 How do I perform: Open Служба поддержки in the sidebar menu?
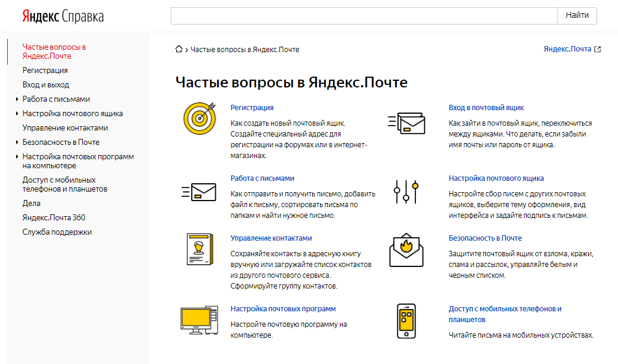57,232
